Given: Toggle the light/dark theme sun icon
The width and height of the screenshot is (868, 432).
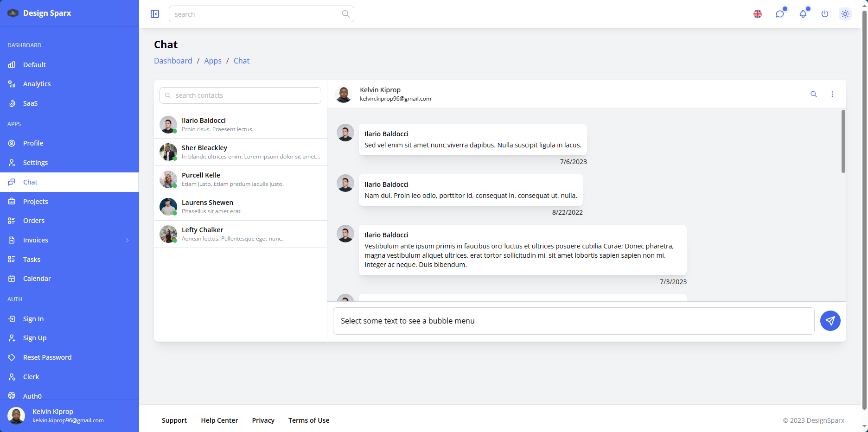Looking at the screenshot, I should pyautogui.click(x=845, y=14).
